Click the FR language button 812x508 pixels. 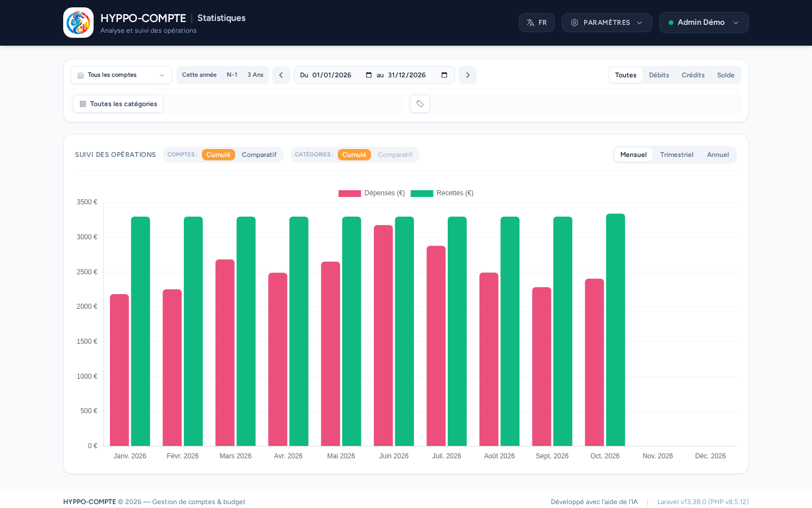(537, 23)
